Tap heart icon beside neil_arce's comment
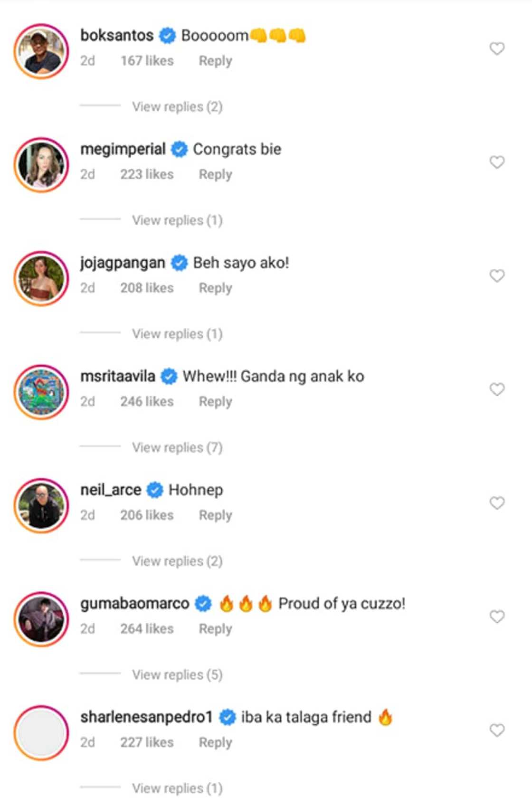This screenshot has height=806, width=532. 497,503
